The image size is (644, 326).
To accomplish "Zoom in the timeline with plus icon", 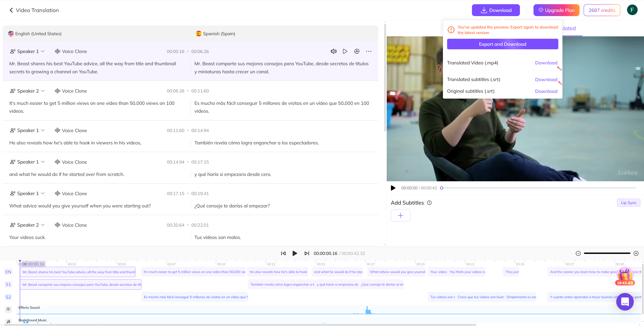I will pos(636,254).
